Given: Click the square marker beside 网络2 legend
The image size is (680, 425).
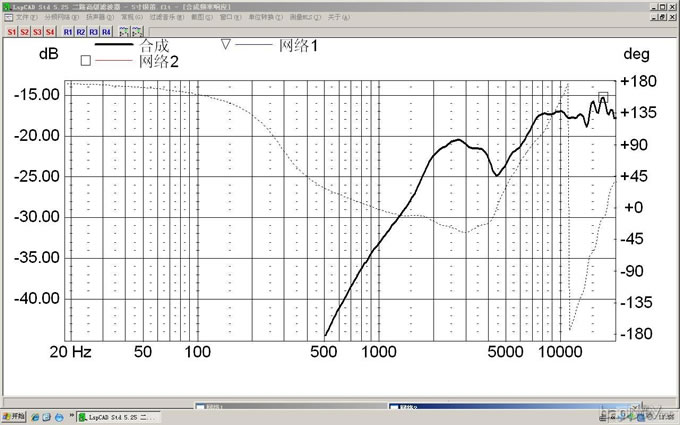Looking at the screenshot, I should click(85, 61).
